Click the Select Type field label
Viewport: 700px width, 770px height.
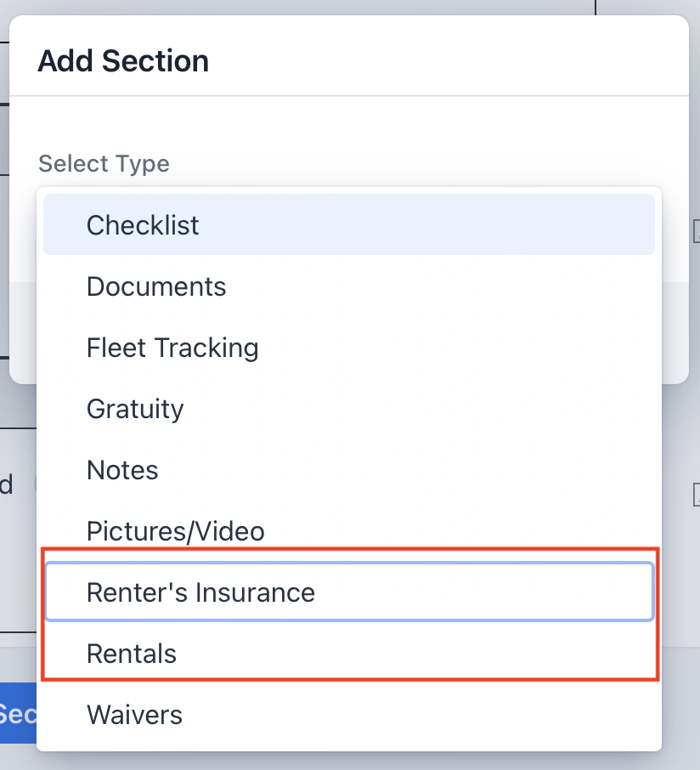coord(104,163)
